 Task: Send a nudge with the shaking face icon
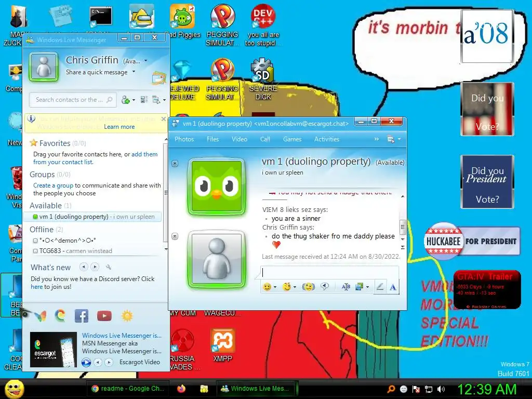pos(309,287)
